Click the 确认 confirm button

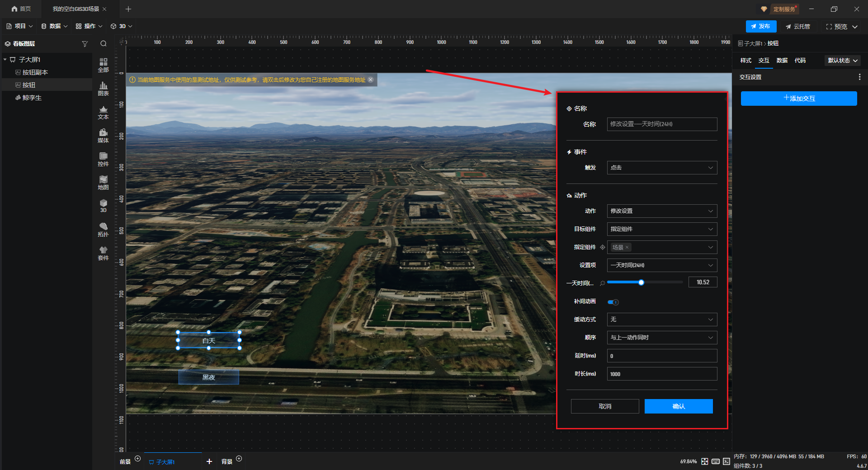click(x=678, y=406)
